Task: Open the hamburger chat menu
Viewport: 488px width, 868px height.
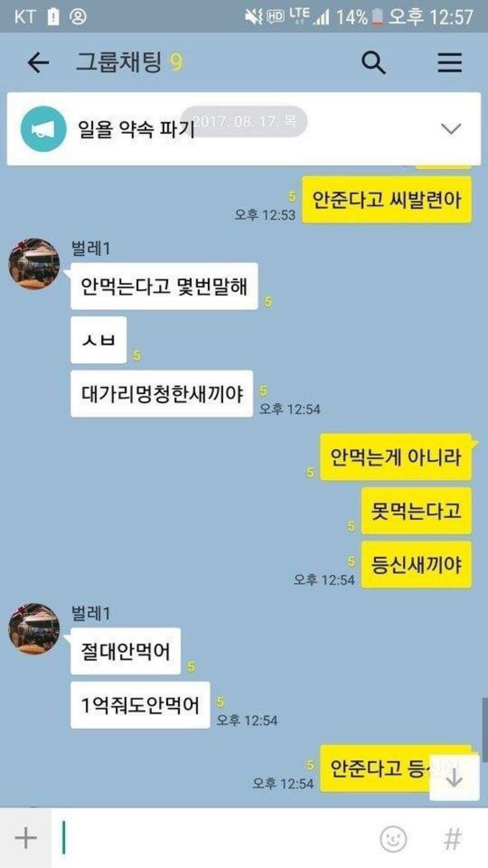Action: click(450, 63)
